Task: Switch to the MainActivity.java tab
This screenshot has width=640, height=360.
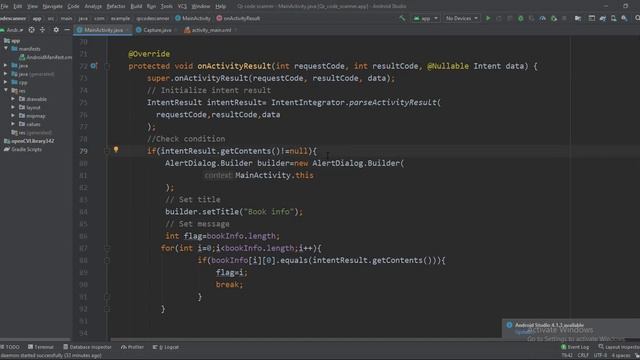Action: click(103, 30)
